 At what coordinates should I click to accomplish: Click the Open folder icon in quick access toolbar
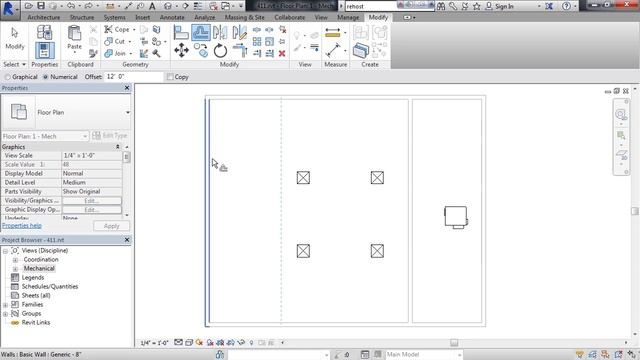(x=29, y=6)
